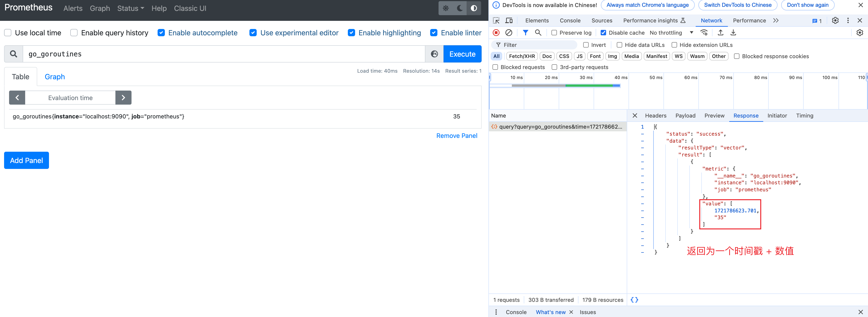
Task: Show more DevTools tabs chevron
Action: tap(776, 21)
